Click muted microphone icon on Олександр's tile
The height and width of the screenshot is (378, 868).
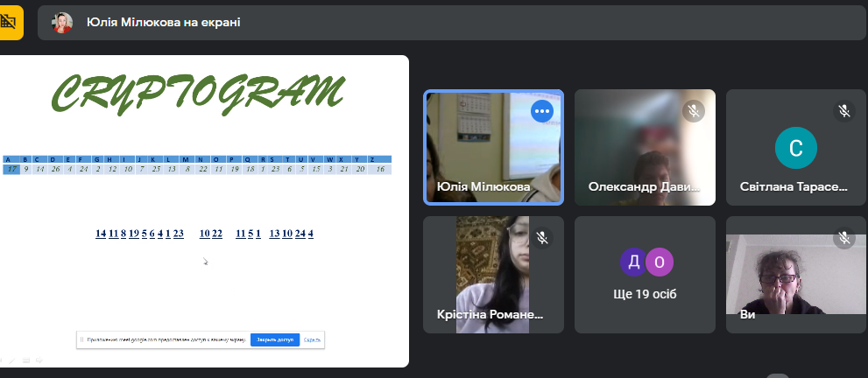click(693, 111)
